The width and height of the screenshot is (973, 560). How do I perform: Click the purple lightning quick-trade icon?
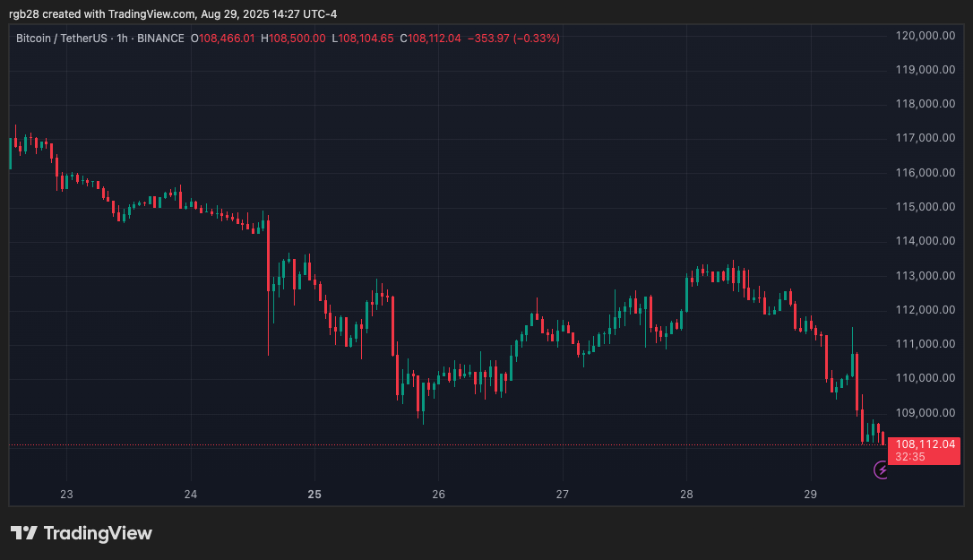(x=881, y=470)
